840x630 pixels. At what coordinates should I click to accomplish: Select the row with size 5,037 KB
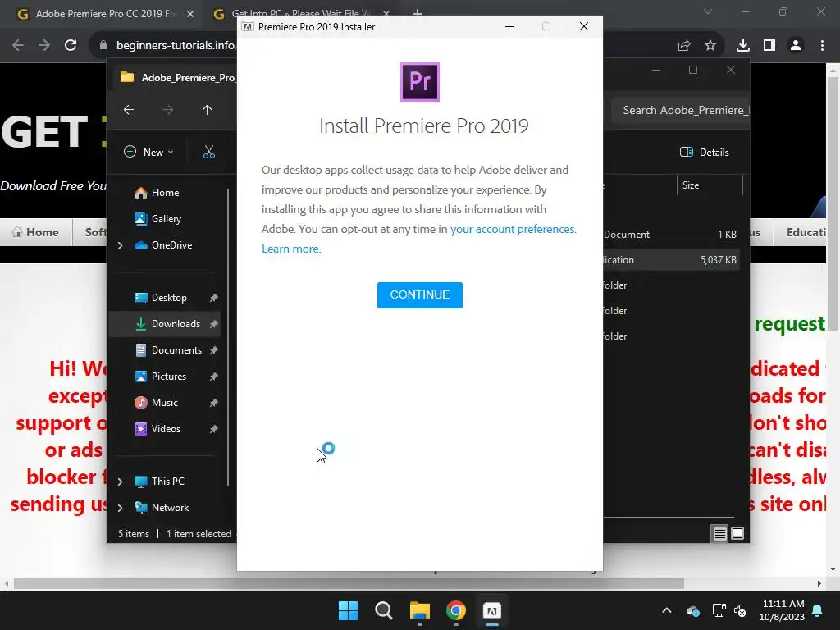[672, 260]
